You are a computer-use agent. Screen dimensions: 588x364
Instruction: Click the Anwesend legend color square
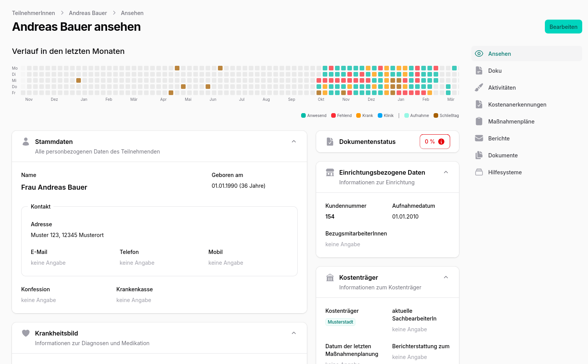303,115
